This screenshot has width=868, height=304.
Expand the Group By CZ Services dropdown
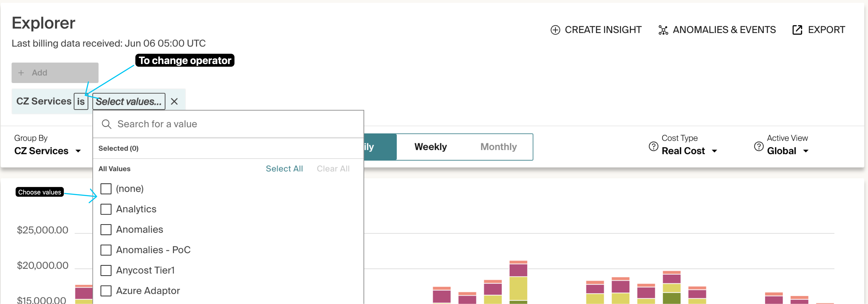(48, 151)
